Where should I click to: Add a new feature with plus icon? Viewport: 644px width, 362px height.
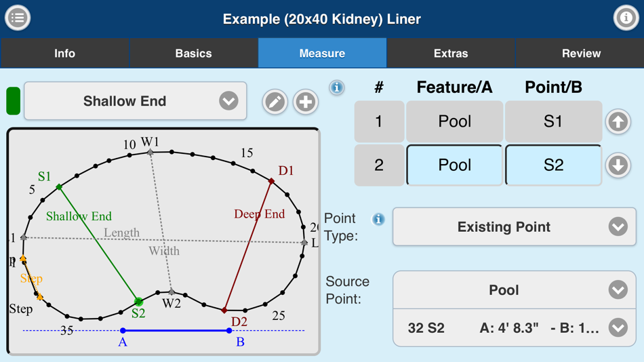[306, 102]
